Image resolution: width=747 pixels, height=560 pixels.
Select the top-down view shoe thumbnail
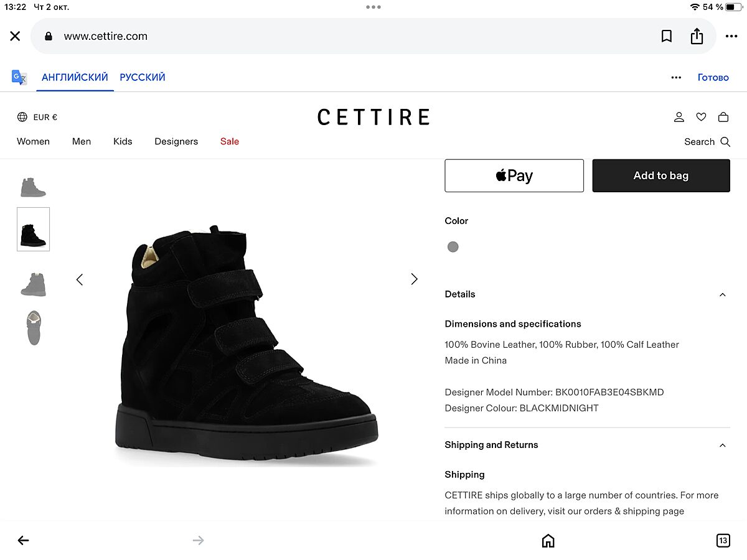pyautogui.click(x=34, y=327)
